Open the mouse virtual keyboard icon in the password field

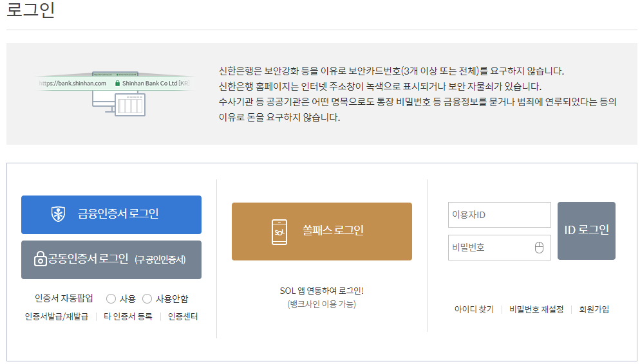point(539,248)
